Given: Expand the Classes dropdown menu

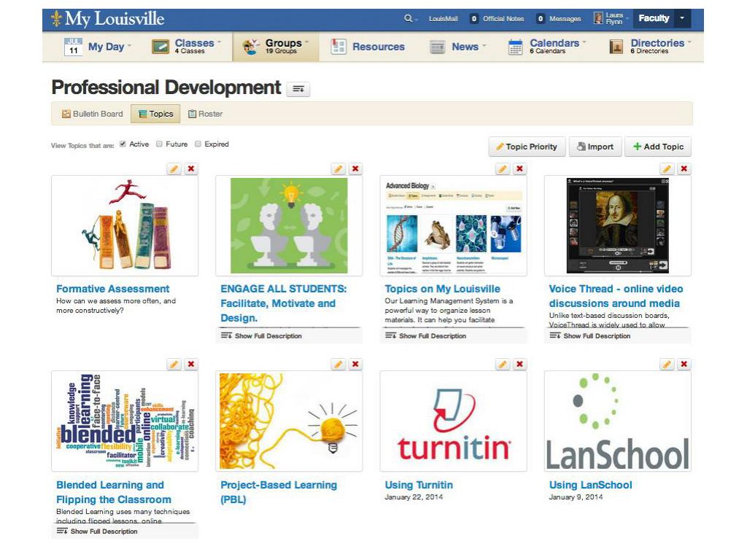Looking at the screenshot, I should tap(219, 42).
